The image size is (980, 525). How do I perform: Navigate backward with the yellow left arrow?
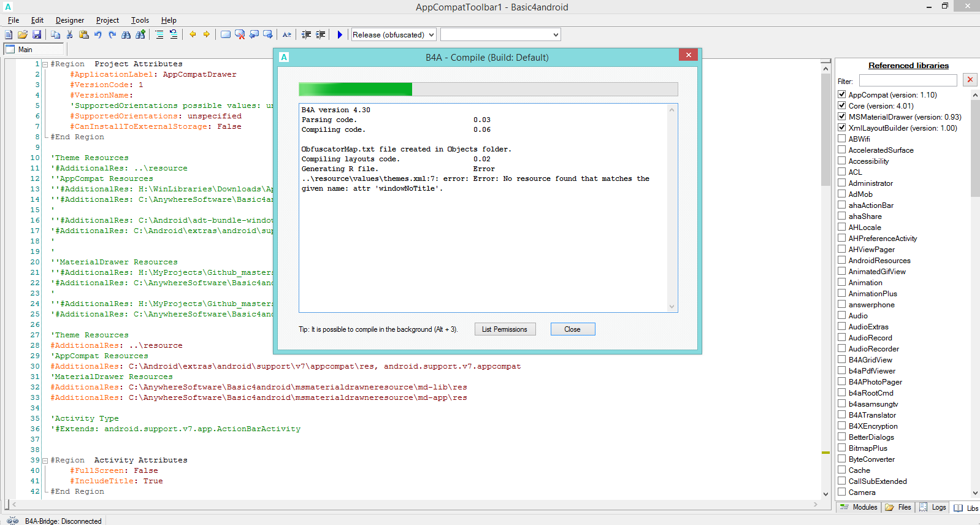point(193,35)
